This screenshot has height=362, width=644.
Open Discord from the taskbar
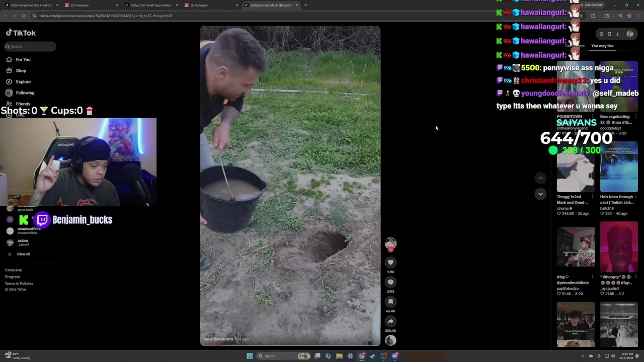[395, 356]
